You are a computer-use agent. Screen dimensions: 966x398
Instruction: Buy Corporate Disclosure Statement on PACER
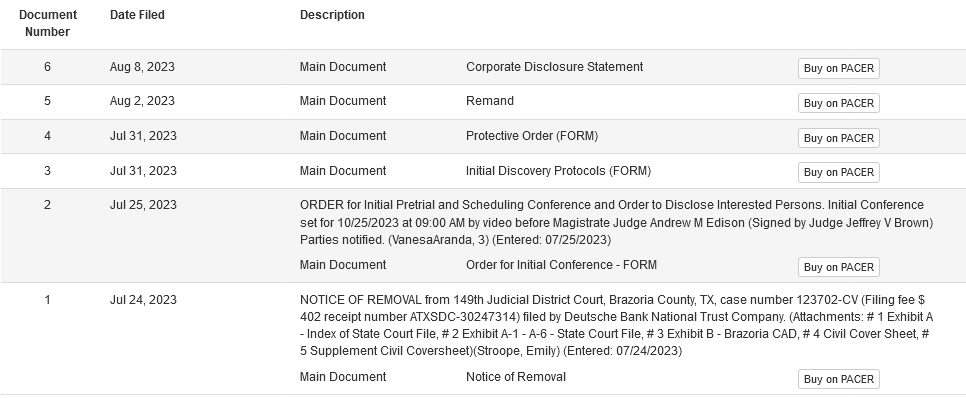pyautogui.click(x=838, y=68)
